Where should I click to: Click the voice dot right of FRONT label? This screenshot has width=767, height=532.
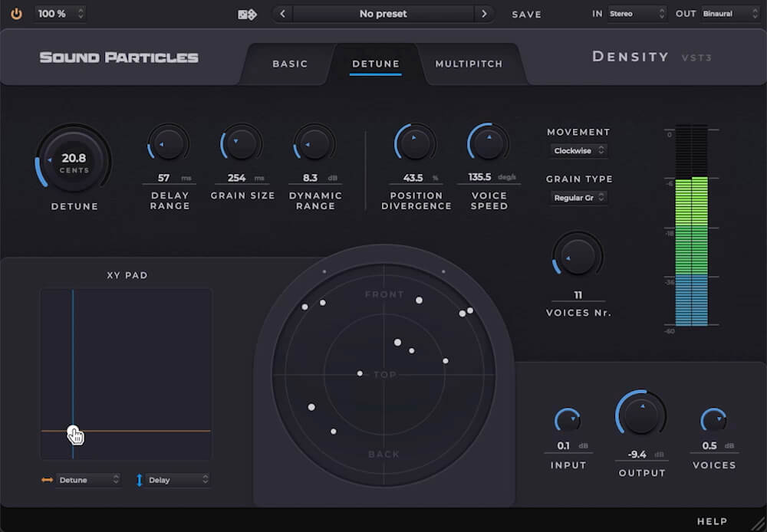pyautogui.click(x=419, y=300)
